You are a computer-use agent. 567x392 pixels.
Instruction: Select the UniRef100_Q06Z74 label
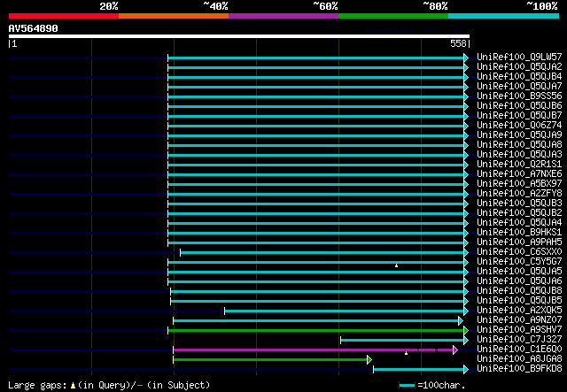pyautogui.click(x=519, y=125)
